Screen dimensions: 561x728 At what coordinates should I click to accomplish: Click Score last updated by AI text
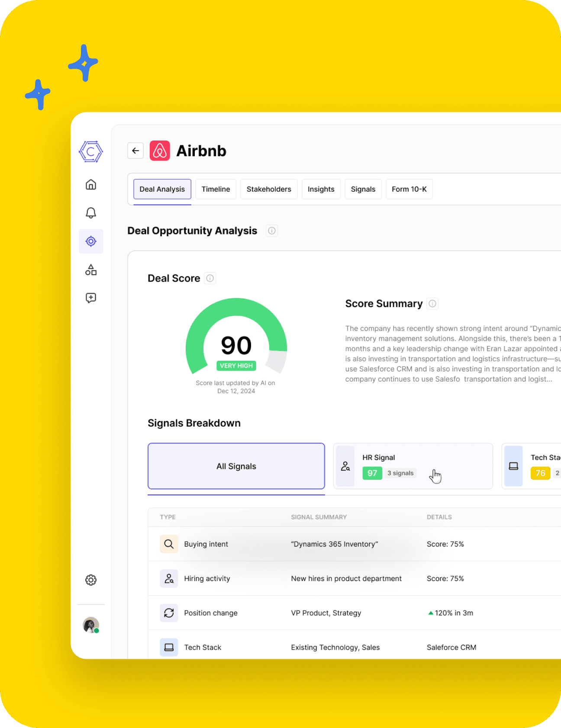[235, 387]
